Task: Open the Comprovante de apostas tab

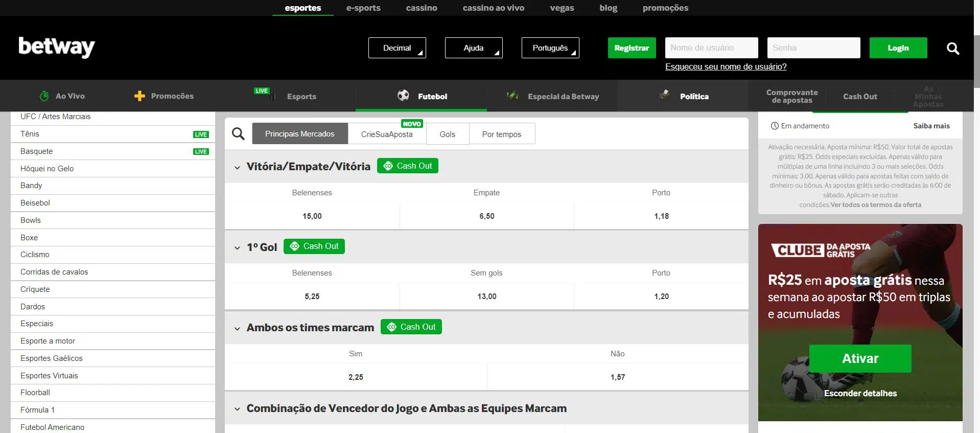Action: [792, 96]
